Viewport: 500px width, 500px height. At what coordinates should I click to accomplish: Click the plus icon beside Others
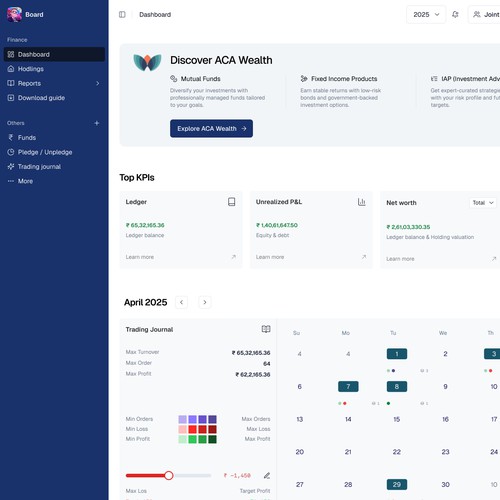click(x=97, y=123)
